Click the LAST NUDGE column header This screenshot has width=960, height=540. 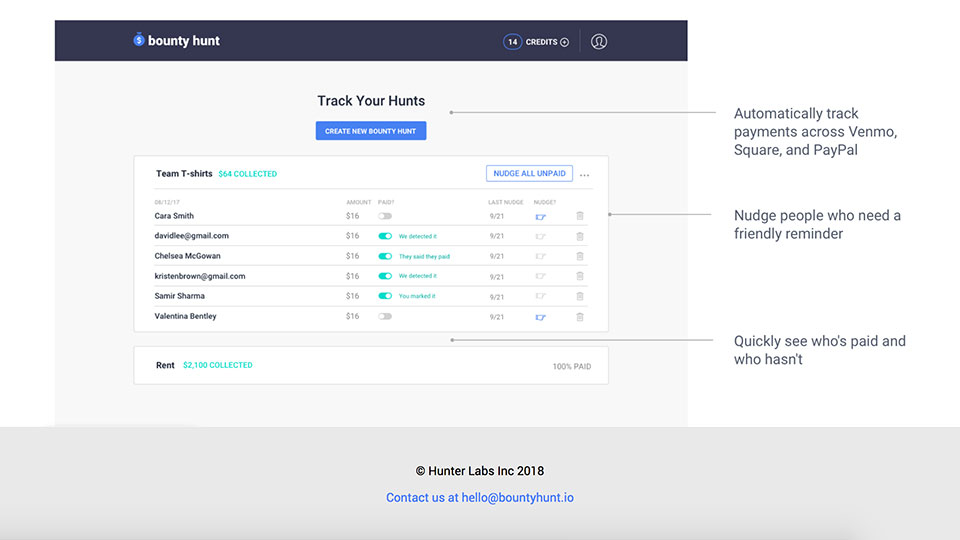(506, 202)
